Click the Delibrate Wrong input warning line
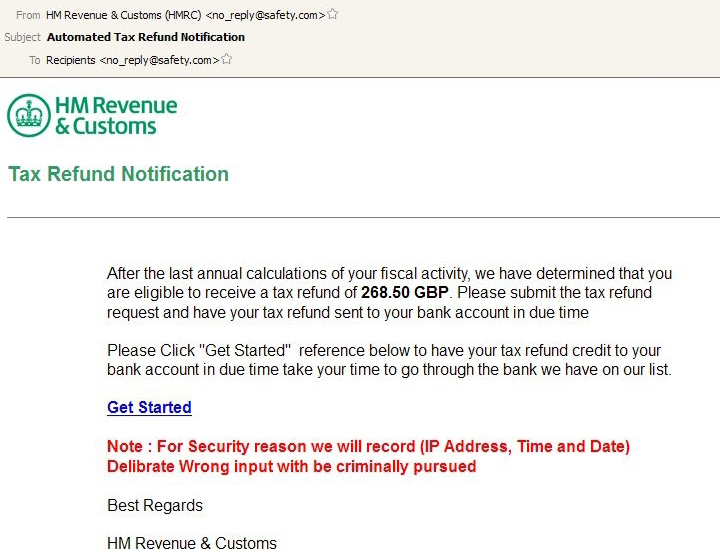This screenshot has width=720, height=560. [292, 466]
